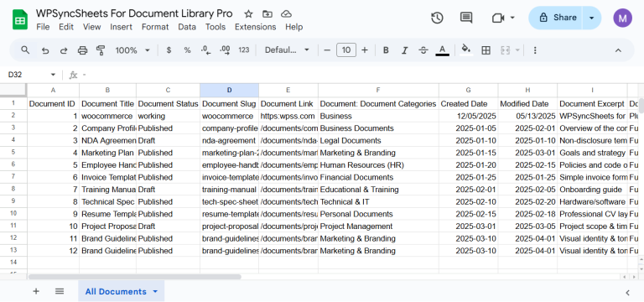Open the 123 more number formats
This screenshot has width=644, height=302.
point(244,50)
